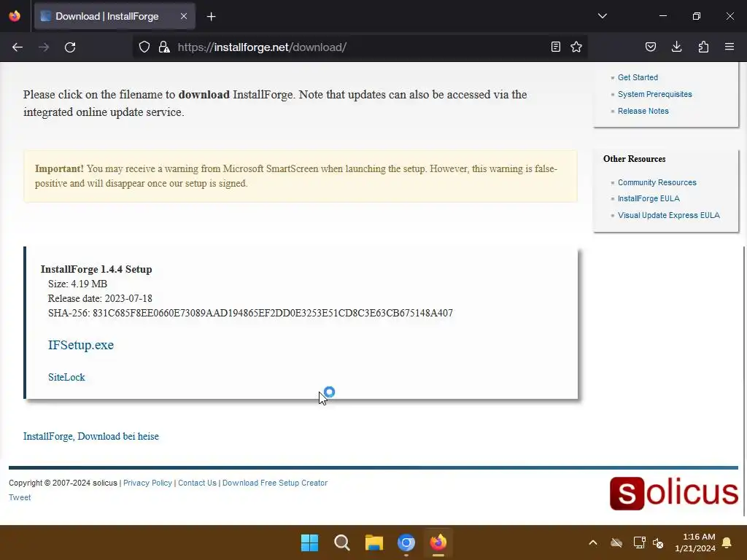Open InstallForge, Download bei heise link

[91, 436]
